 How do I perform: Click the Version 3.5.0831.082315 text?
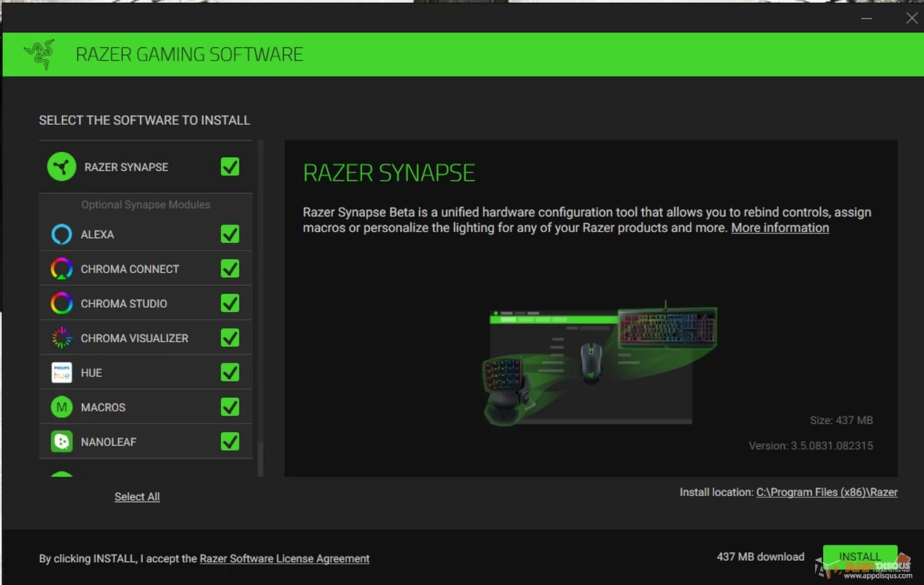coord(811,445)
